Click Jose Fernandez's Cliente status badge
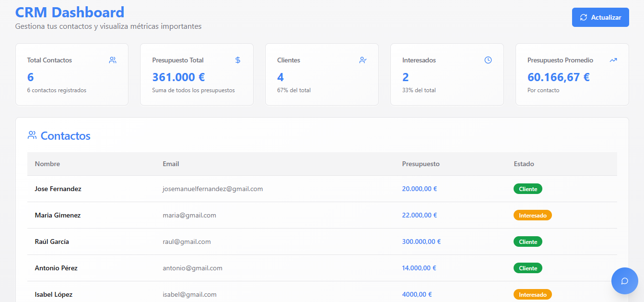 click(x=527, y=189)
